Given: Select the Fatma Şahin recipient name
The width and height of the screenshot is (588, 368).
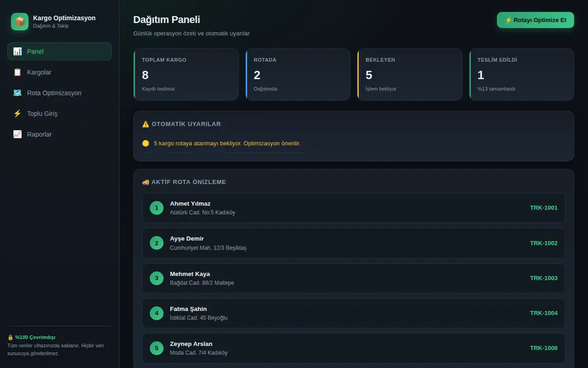Looking at the screenshot, I should point(188,309).
